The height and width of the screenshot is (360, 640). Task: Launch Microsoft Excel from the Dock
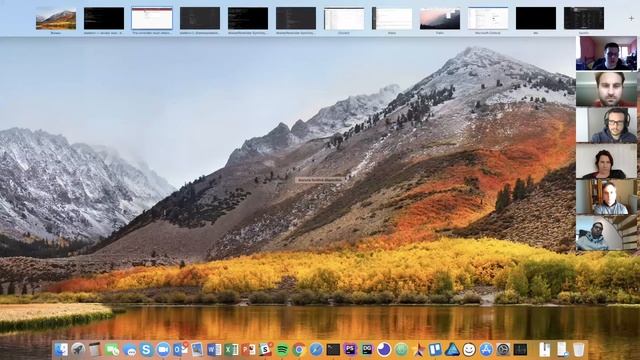coord(231,350)
